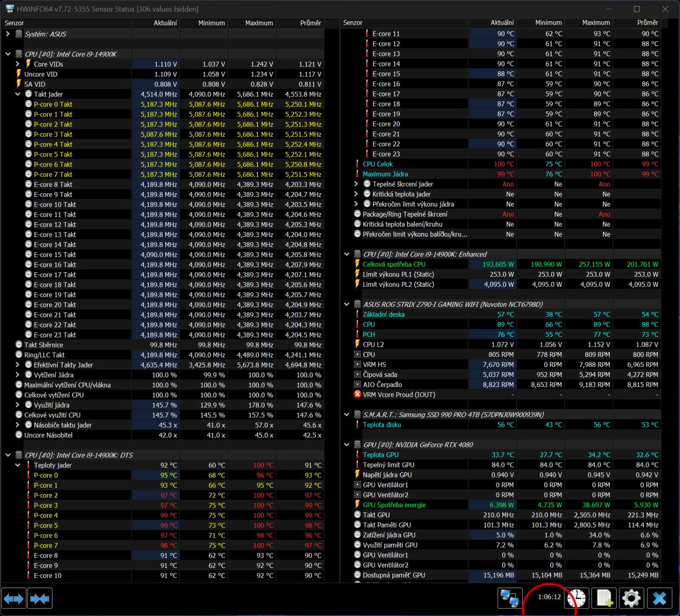The height and width of the screenshot is (616, 680).
Task: Click the 193.605 W current power value
Action: point(498,264)
